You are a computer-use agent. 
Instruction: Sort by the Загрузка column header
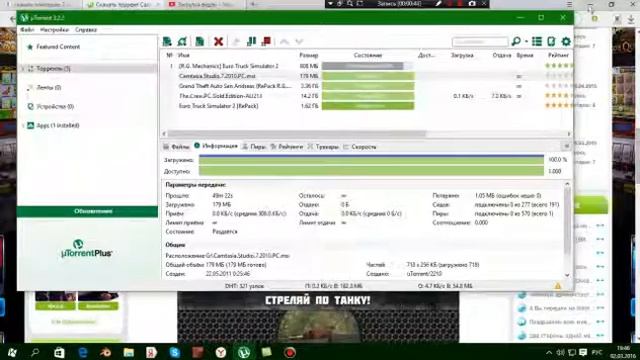[462, 55]
